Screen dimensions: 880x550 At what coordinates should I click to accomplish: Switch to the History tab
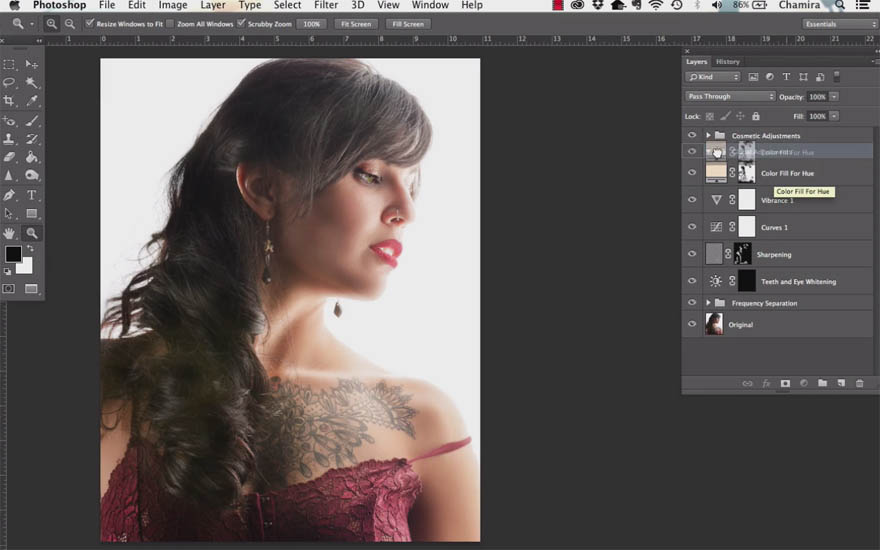coord(728,62)
